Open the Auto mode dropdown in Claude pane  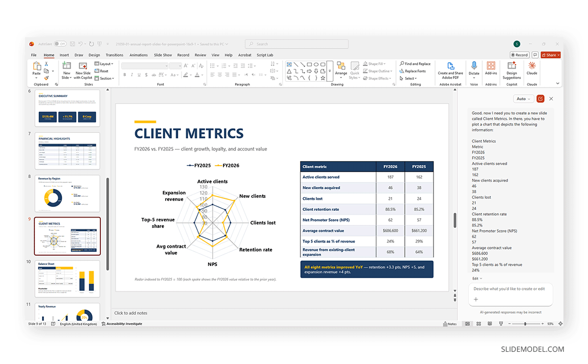click(x=523, y=98)
